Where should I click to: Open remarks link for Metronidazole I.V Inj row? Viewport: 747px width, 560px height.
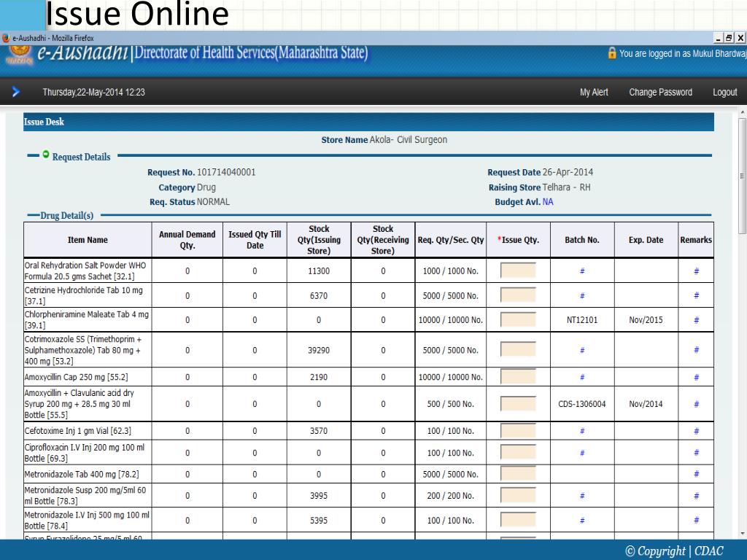click(696, 521)
